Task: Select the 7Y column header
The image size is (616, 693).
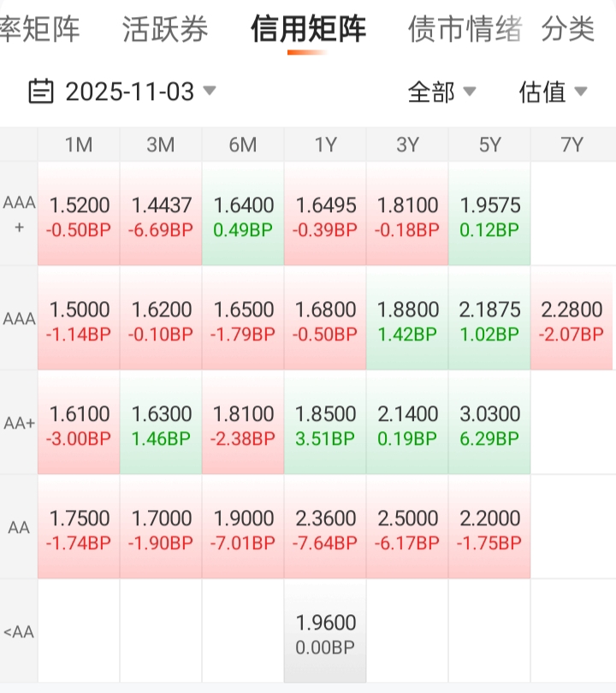Action: (572, 145)
